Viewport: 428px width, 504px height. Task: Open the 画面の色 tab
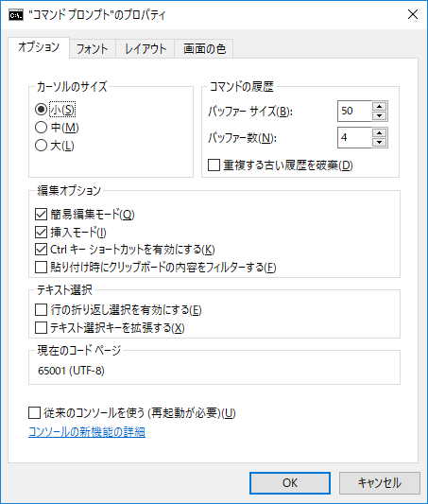point(204,49)
